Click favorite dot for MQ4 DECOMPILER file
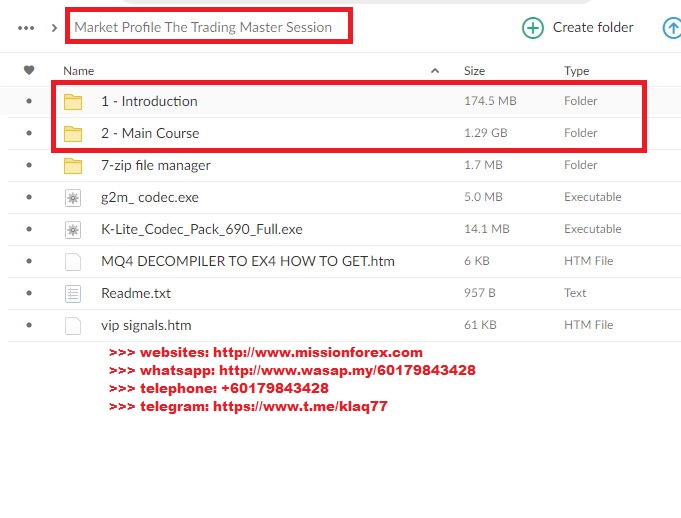The width and height of the screenshot is (681, 518). (x=29, y=261)
